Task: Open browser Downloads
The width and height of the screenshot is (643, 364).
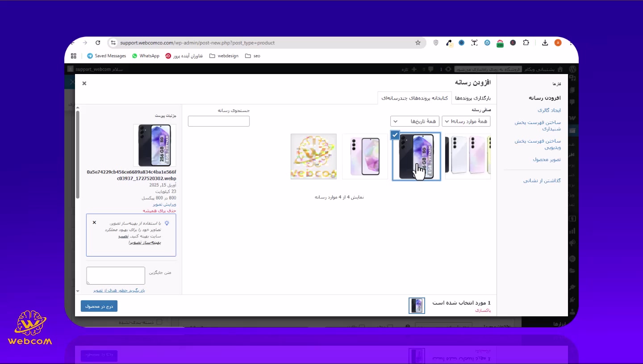Action: pyautogui.click(x=545, y=43)
